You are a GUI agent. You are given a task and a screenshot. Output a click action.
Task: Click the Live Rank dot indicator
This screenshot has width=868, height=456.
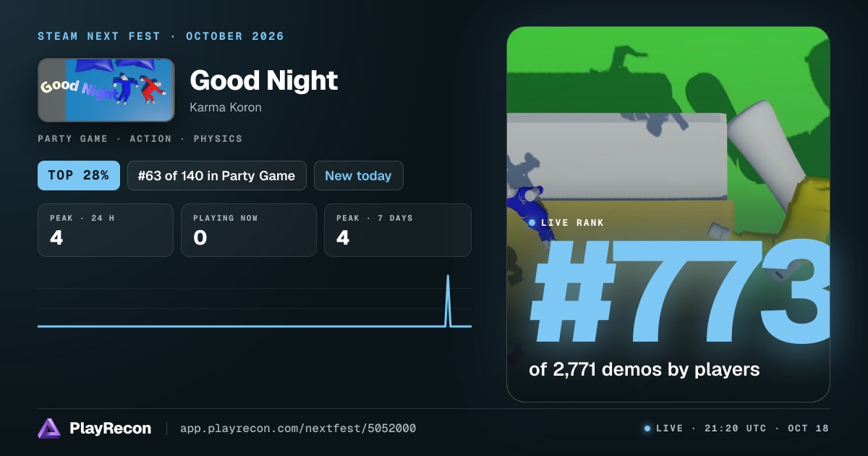coord(532,223)
